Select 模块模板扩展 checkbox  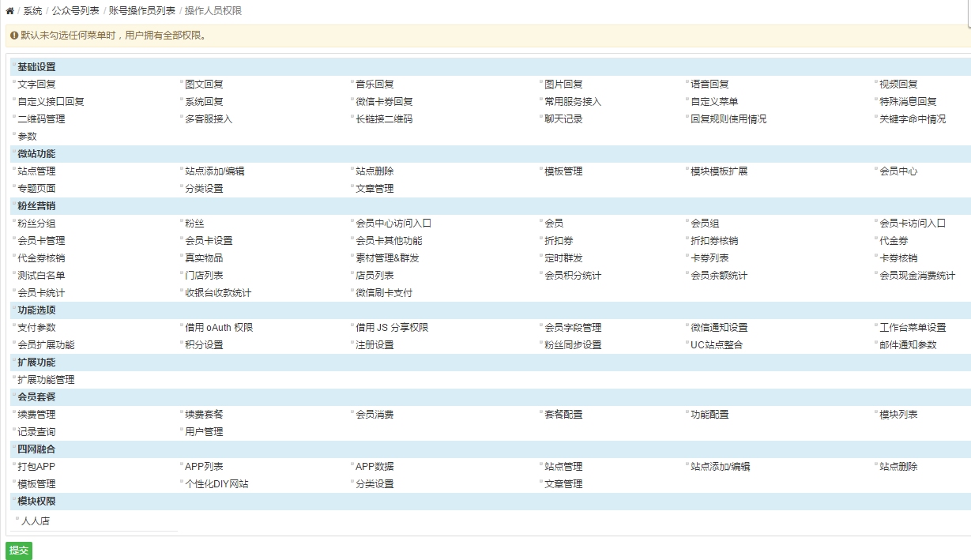pos(687,169)
